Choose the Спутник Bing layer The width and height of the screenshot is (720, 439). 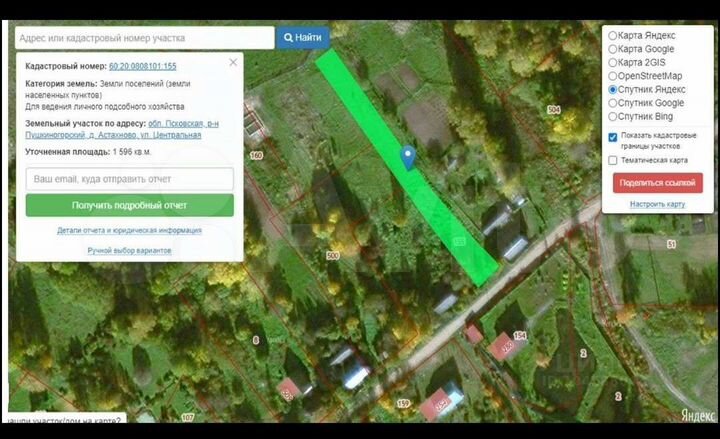(x=613, y=116)
